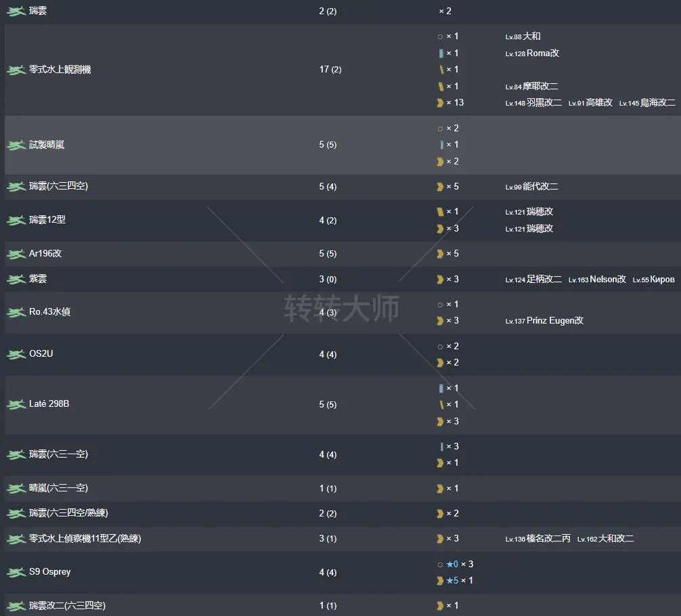Select the seaplane icon for S9 Osprey
Image resolution: width=681 pixels, height=616 pixels.
point(16,573)
